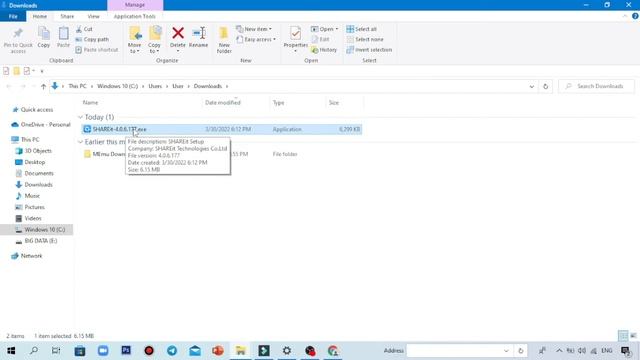Open PowerPoint from the taskbar
Screen dimensions: 640x360
[218, 351]
